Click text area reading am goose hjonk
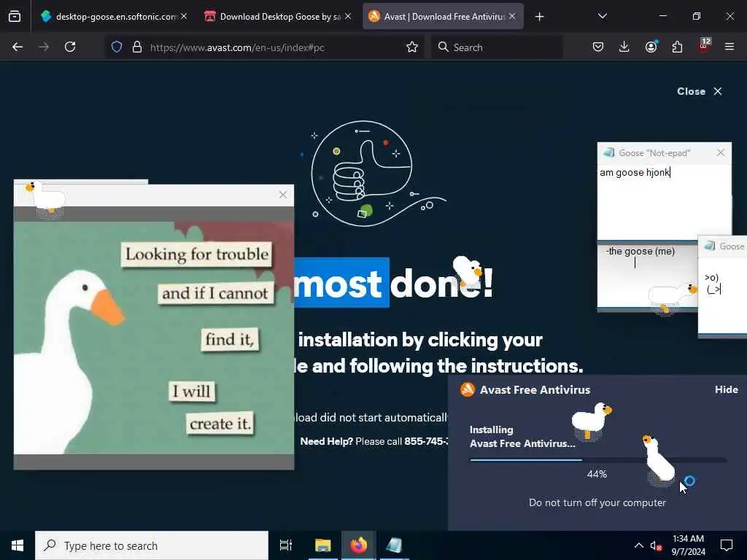The height and width of the screenshot is (560, 747). coord(664,202)
